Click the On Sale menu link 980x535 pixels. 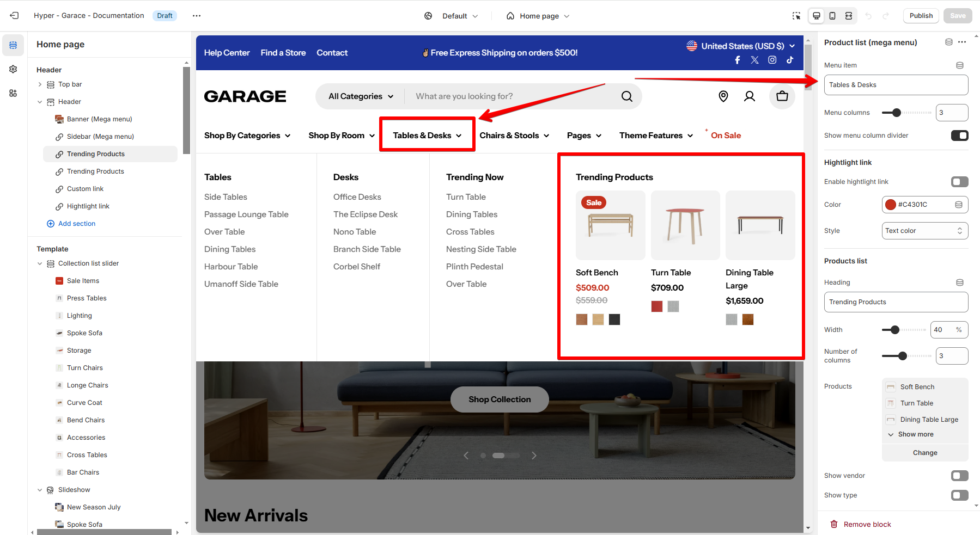tap(726, 136)
